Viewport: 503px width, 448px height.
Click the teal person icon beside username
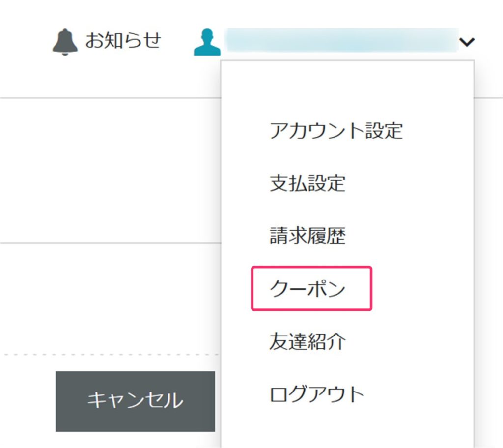tap(207, 42)
